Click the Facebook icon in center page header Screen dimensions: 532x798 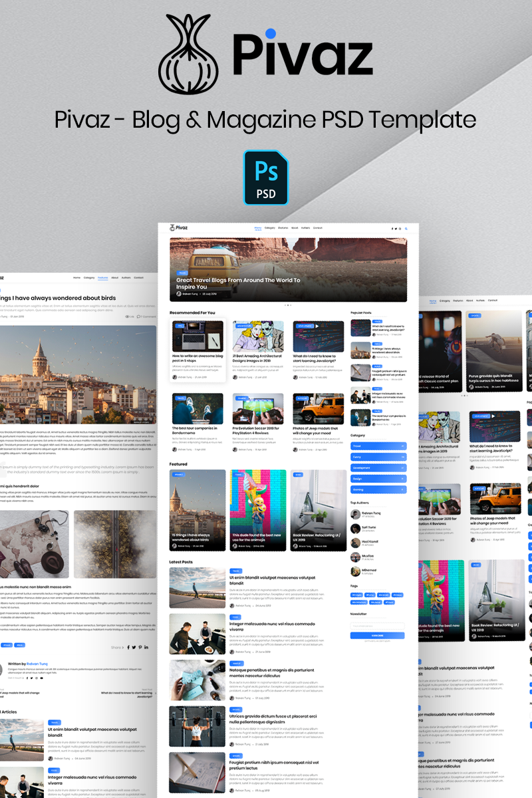pos(393,228)
